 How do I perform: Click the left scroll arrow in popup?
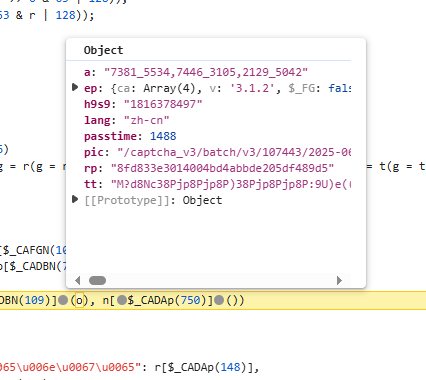(x=78, y=281)
